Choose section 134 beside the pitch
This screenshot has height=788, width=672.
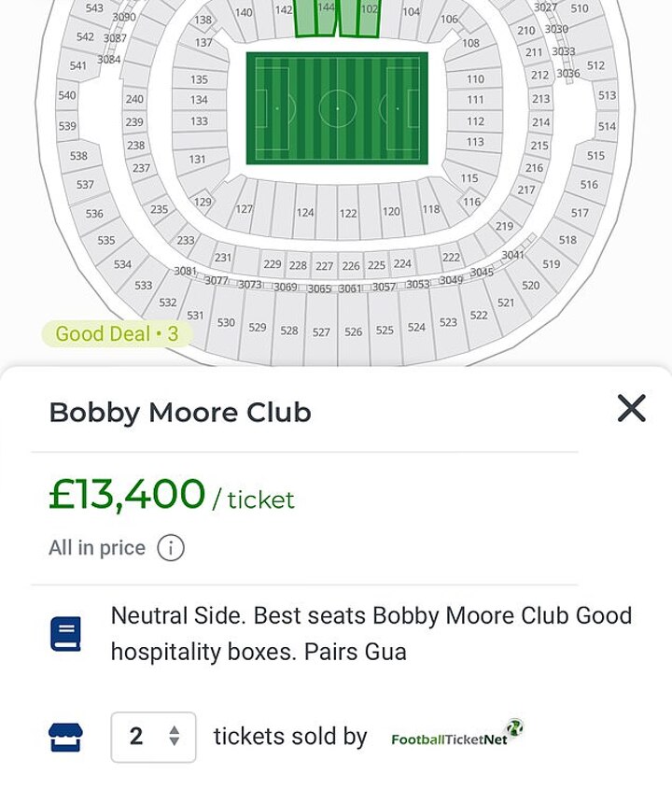pyautogui.click(x=199, y=100)
